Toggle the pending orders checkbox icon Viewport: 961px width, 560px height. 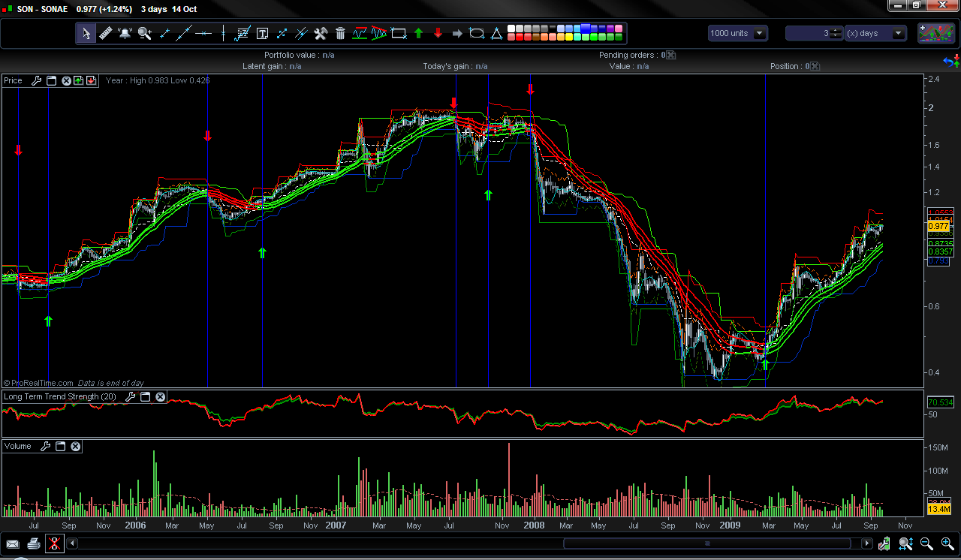(x=671, y=55)
